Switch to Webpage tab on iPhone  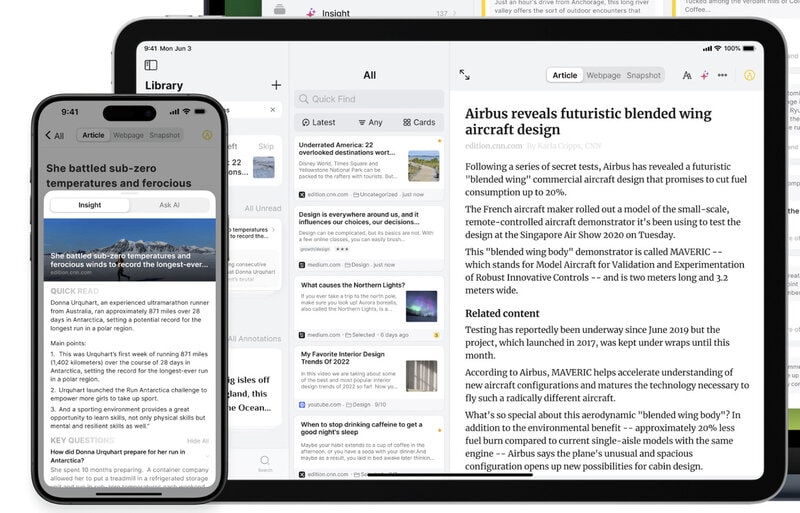[x=128, y=135]
